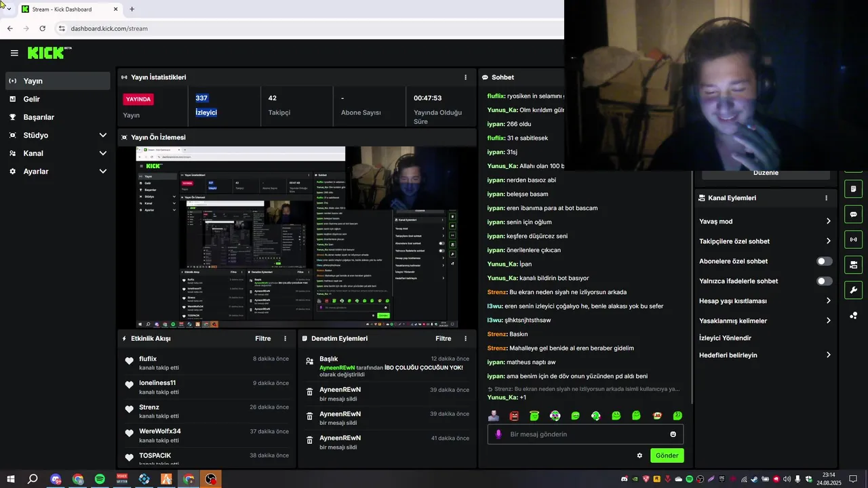
Task: Click the loneliness11 follow event row
Action: [207, 387]
